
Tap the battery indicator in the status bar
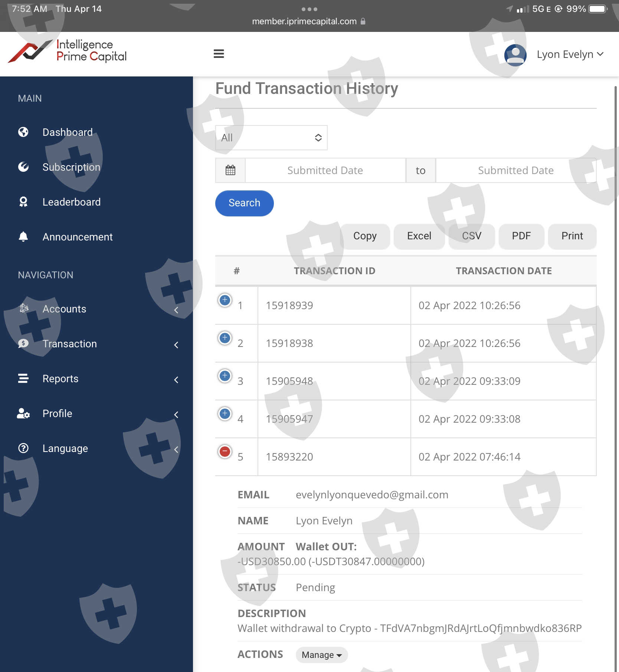click(x=598, y=9)
